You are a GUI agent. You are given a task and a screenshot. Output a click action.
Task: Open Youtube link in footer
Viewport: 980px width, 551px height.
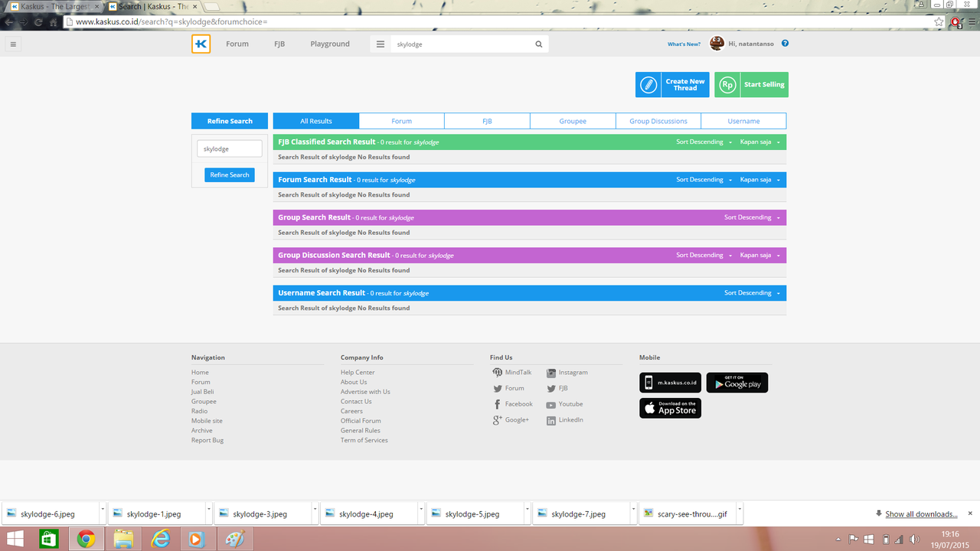[x=565, y=404]
